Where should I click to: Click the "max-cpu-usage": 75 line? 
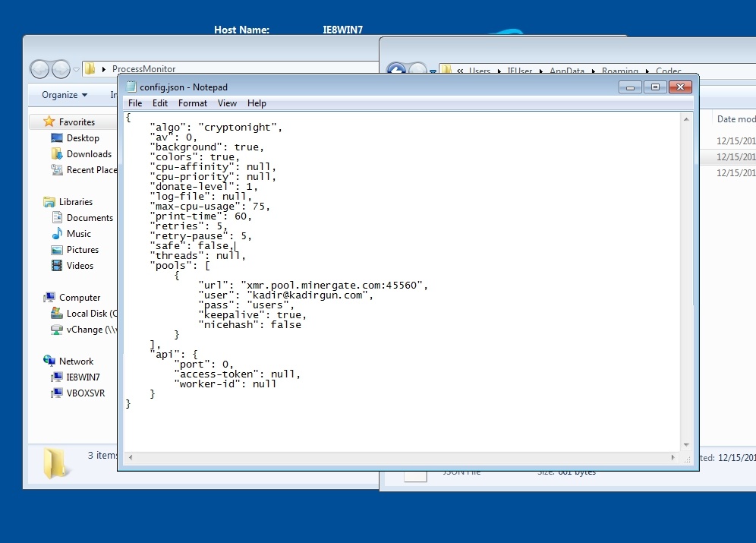click(209, 206)
